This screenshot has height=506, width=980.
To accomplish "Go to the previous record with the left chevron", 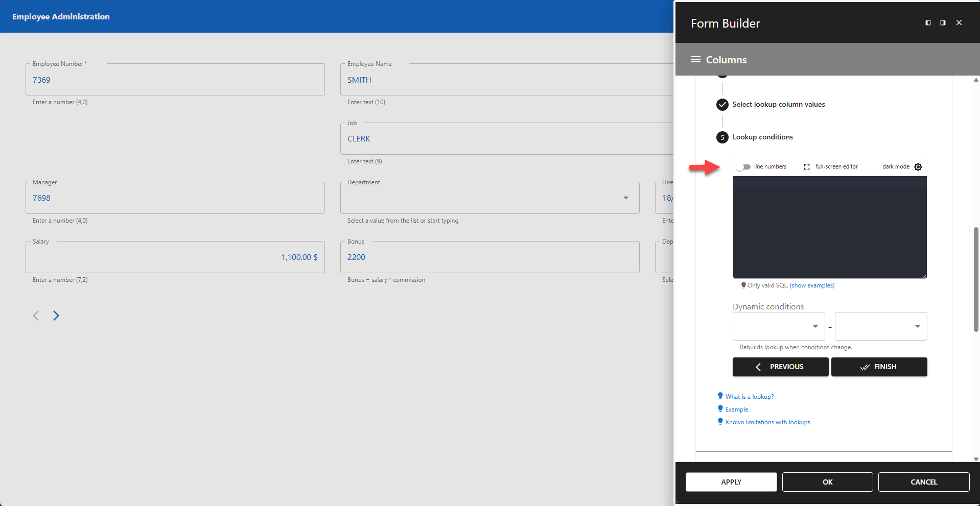I will point(36,316).
